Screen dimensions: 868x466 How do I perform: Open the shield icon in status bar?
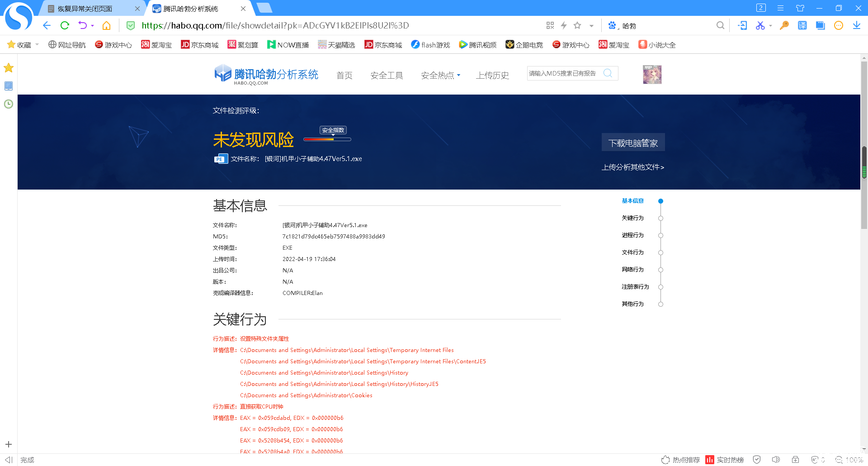click(757, 460)
